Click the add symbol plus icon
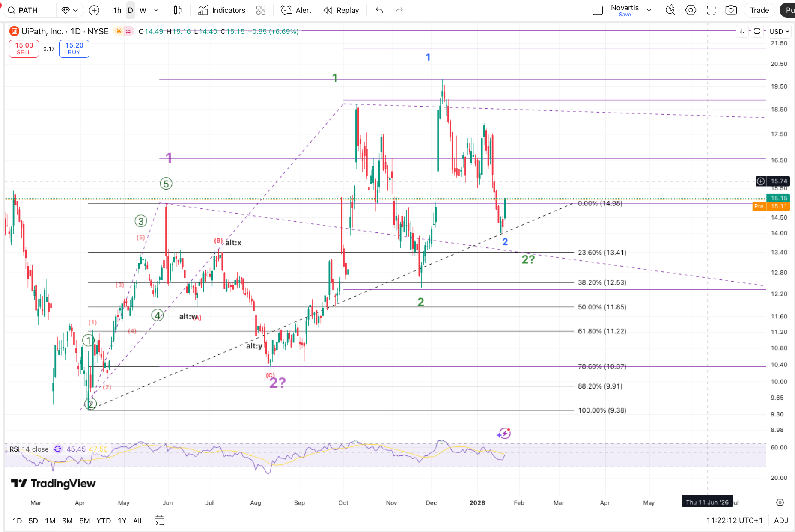This screenshot has height=532, width=795. coord(94,10)
